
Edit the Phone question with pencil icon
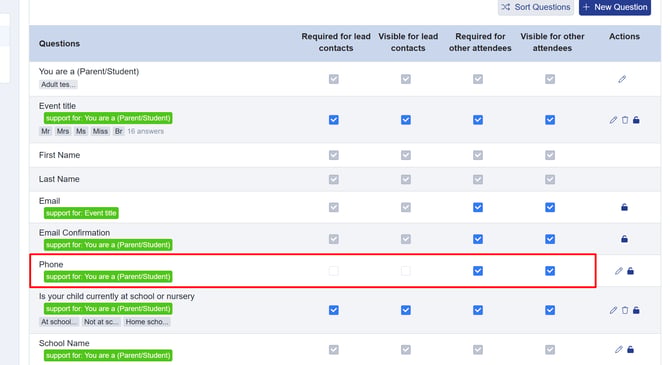click(x=619, y=271)
